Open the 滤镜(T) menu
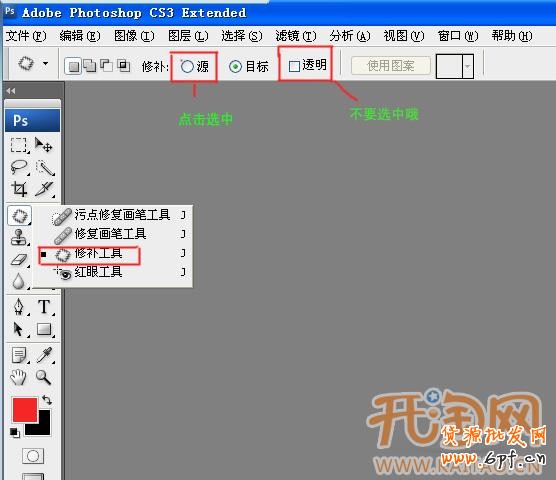The height and width of the screenshot is (480, 556). point(296,36)
